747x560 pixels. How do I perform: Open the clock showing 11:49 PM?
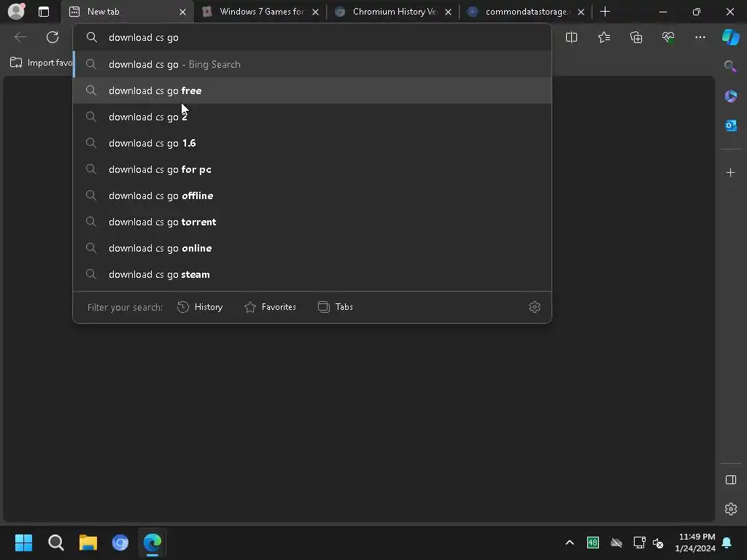click(695, 542)
